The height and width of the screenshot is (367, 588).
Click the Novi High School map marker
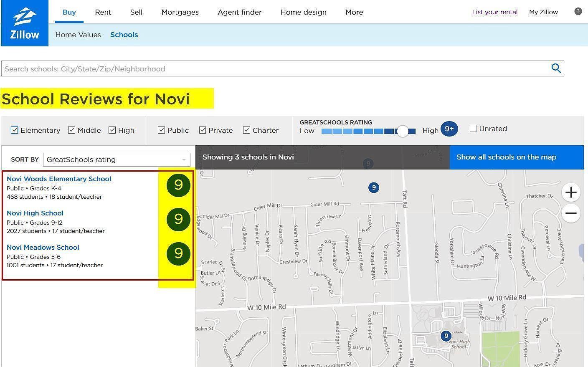click(446, 336)
